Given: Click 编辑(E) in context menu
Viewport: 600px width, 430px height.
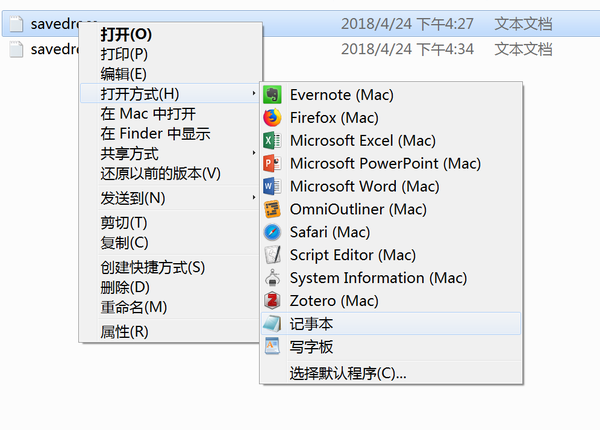Looking at the screenshot, I should click(x=170, y=74).
